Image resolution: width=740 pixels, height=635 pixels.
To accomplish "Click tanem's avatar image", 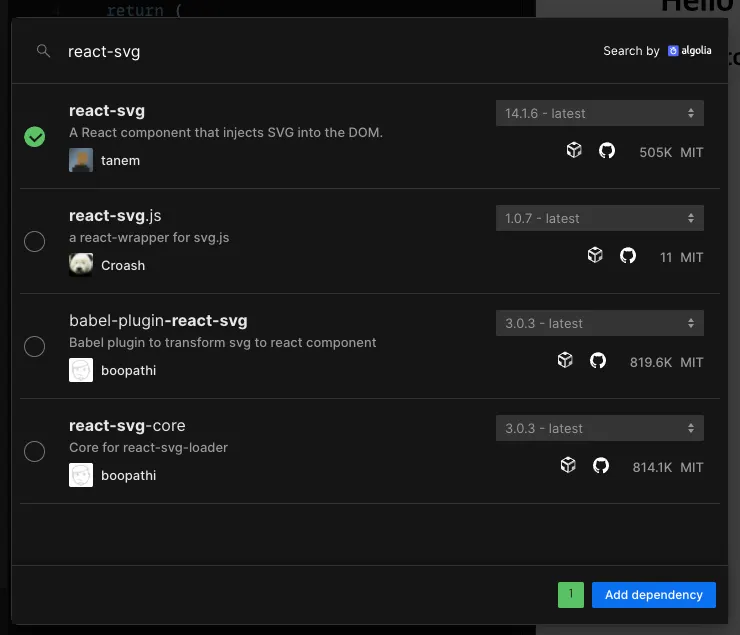I will tap(81, 160).
